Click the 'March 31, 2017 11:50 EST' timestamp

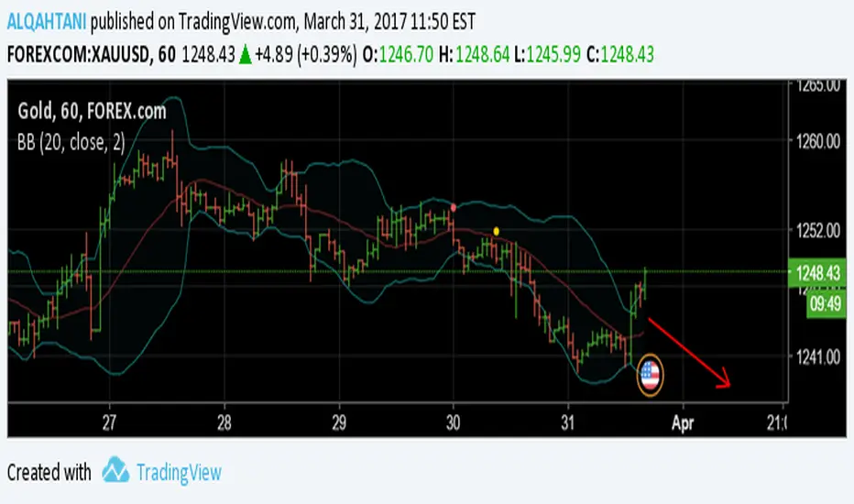click(x=389, y=22)
